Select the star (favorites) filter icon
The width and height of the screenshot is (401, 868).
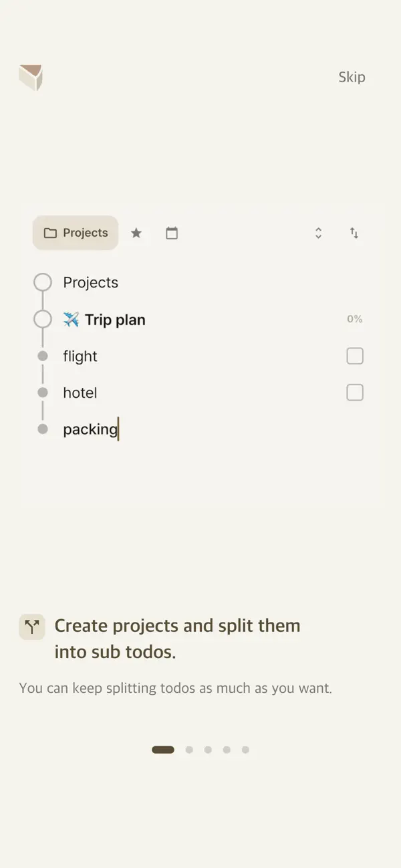click(x=136, y=233)
